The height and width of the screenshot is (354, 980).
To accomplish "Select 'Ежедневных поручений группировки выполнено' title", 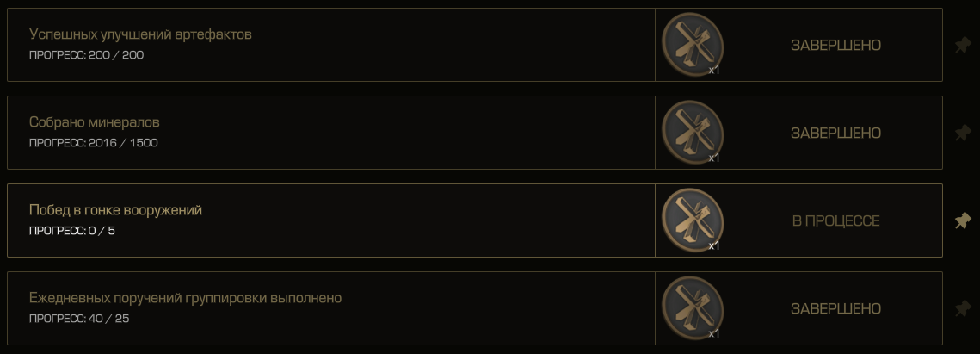I will tap(186, 298).
